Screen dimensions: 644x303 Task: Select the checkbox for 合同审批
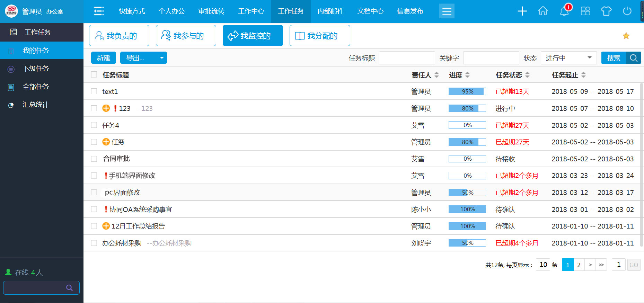pos(94,159)
